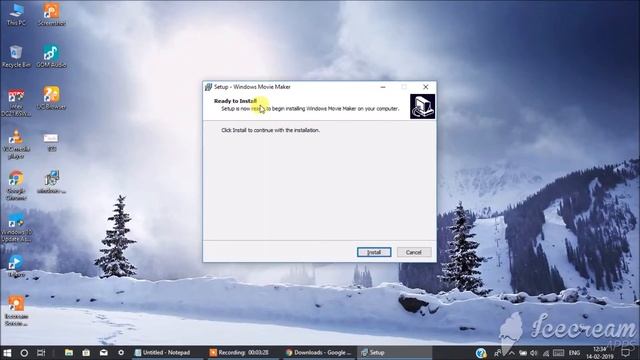Show hidden system tray icons
Image resolution: width=640 pixels, height=360 pixels.
click(511, 353)
